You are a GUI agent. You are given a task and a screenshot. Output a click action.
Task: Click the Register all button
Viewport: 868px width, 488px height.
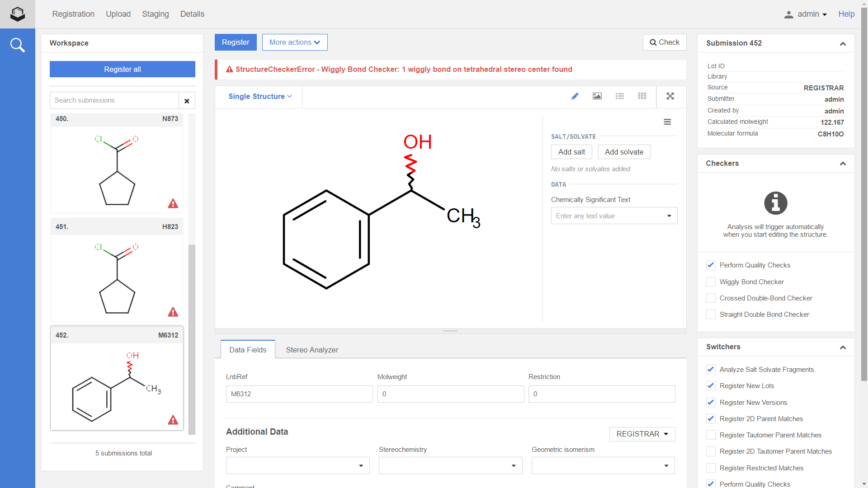[x=123, y=70]
